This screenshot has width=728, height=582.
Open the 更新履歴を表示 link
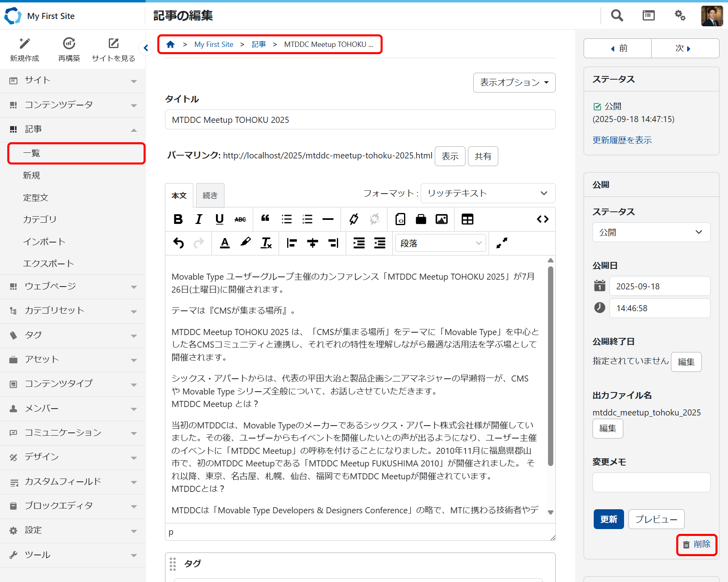[622, 140]
